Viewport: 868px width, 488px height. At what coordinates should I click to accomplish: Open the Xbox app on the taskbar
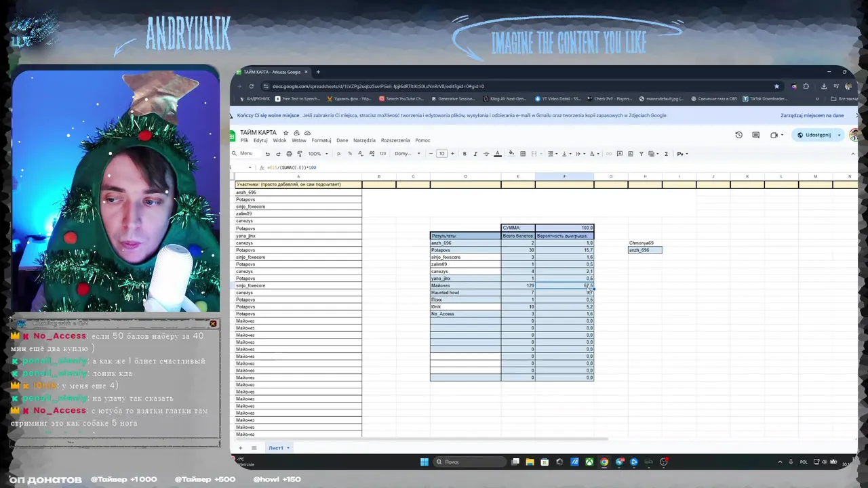point(590,462)
